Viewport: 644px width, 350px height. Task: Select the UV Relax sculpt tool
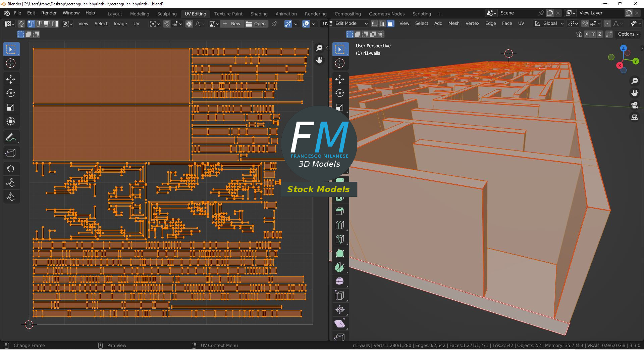point(11,183)
